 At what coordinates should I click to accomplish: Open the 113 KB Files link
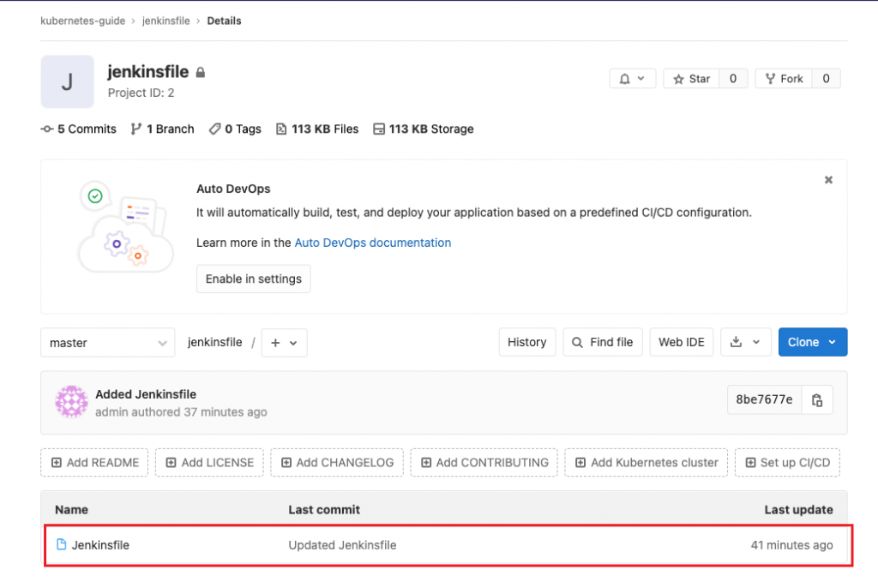point(317,129)
